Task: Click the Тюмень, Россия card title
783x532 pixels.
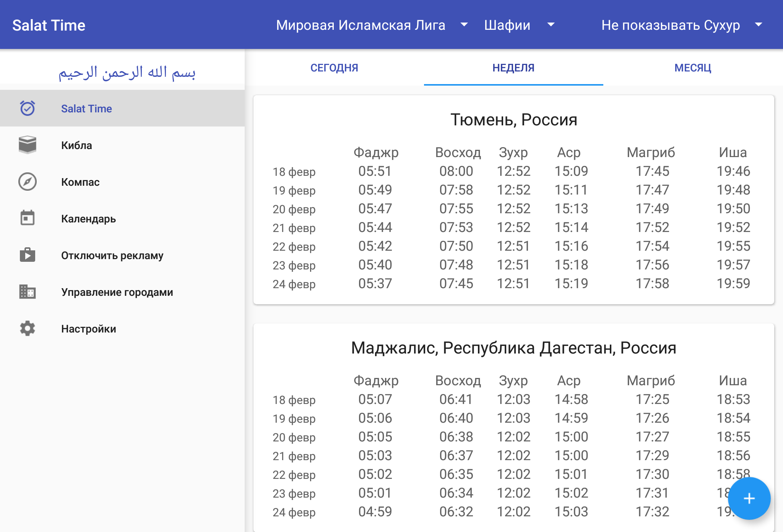Action: click(x=513, y=120)
